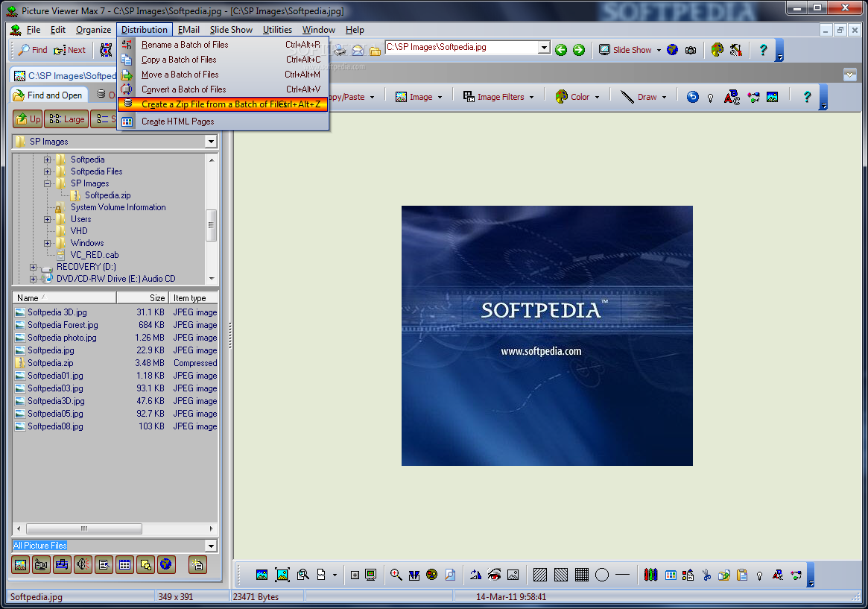The image size is (868, 609).
Task: Select Rename a Batch of Files
Action: (223, 45)
